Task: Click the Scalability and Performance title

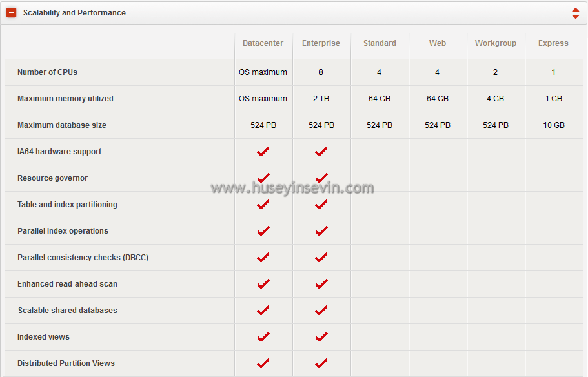Action: tap(74, 13)
